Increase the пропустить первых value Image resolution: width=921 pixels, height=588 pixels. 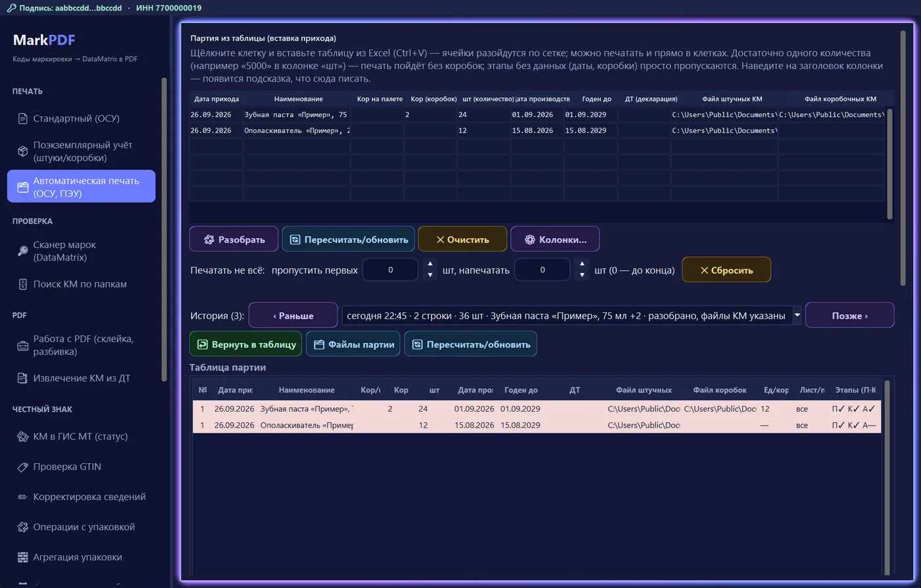tap(430, 264)
